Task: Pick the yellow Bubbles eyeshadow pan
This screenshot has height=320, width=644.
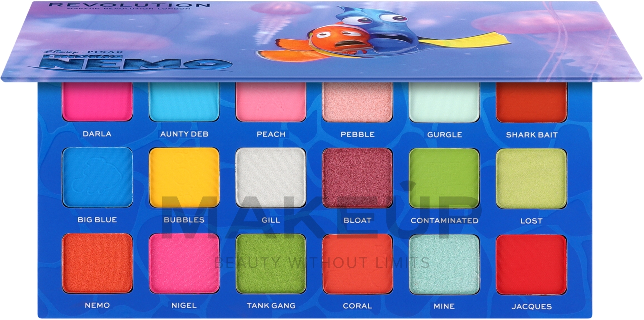Action: [184, 177]
